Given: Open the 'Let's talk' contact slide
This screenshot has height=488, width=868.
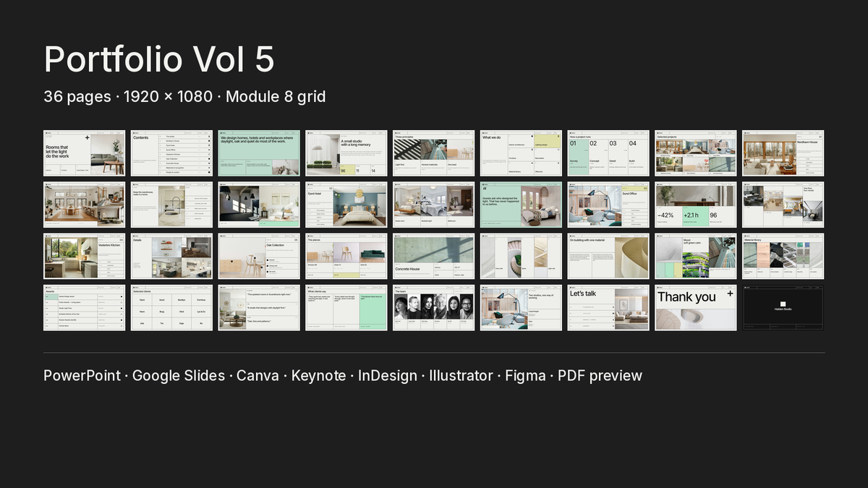Looking at the screenshot, I should click(608, 308).
